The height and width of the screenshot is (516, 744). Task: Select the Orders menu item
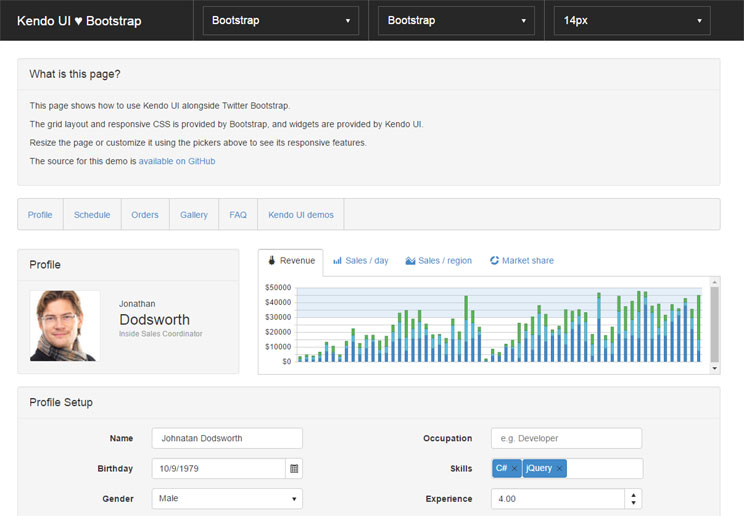145,215
